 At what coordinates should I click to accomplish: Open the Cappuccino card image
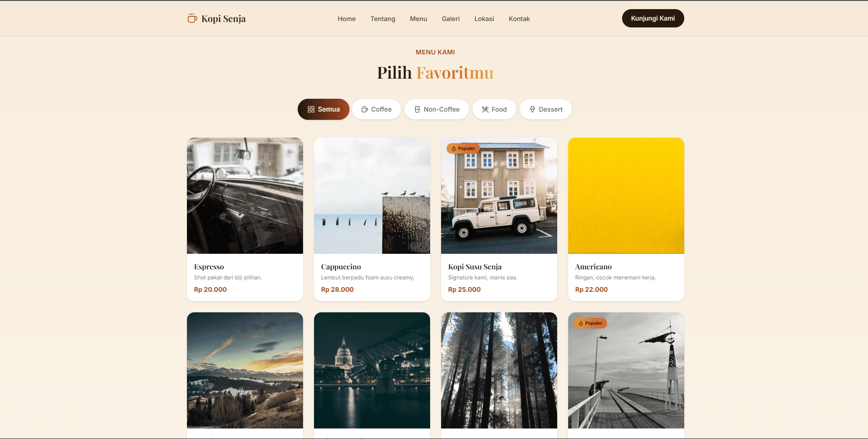(372, 196)
